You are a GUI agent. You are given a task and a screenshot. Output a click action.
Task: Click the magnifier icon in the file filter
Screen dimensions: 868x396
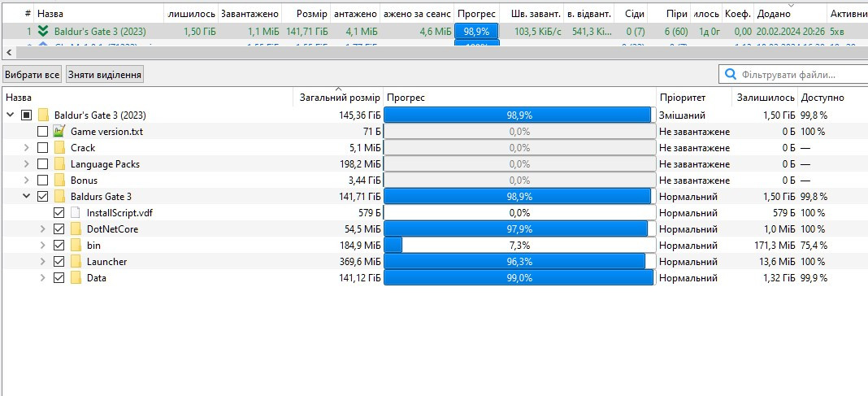[730, 75]
